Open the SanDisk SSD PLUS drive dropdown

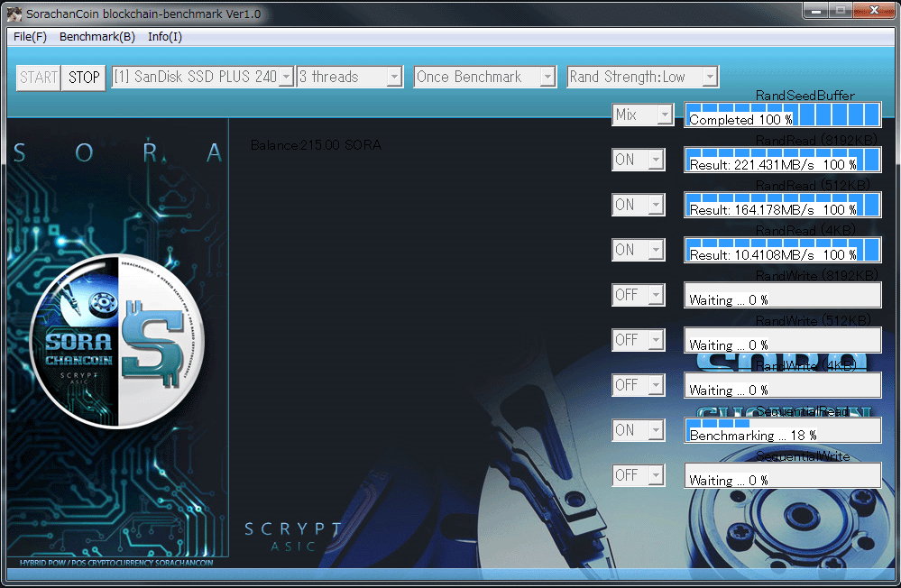tap(203, 77)
